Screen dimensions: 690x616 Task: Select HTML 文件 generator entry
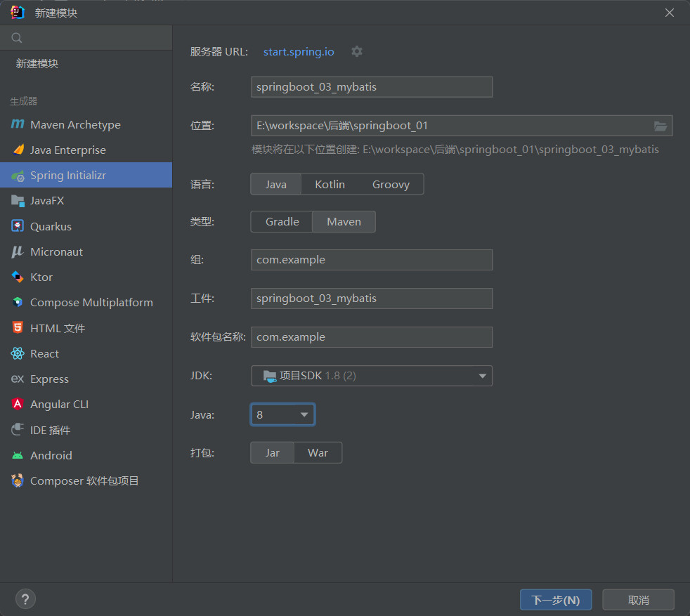(x=86, y=328)
